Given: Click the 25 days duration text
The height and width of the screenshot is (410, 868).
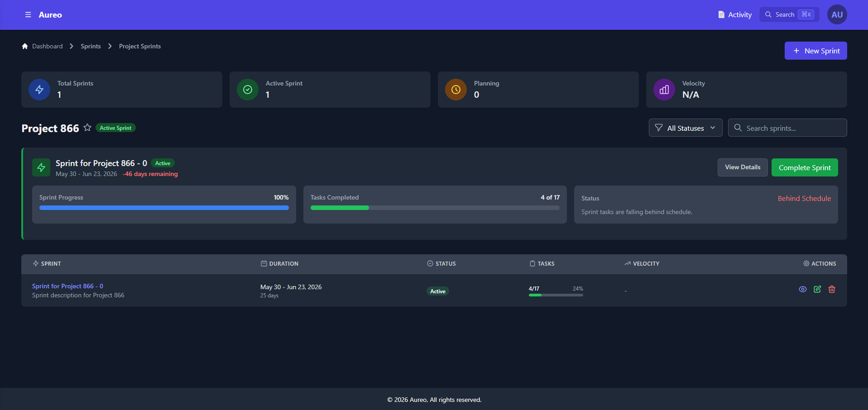Looking at the screenshot, I should (269, 296).
